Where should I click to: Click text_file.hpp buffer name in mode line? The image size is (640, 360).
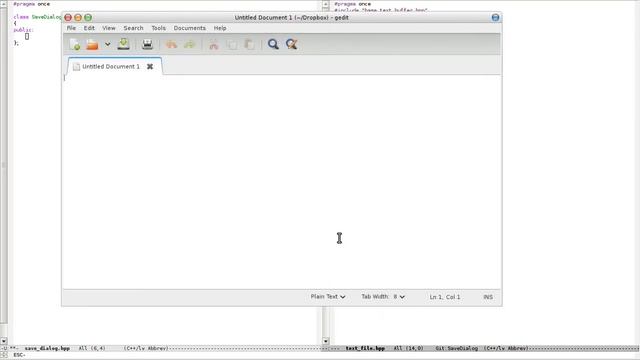365,349
